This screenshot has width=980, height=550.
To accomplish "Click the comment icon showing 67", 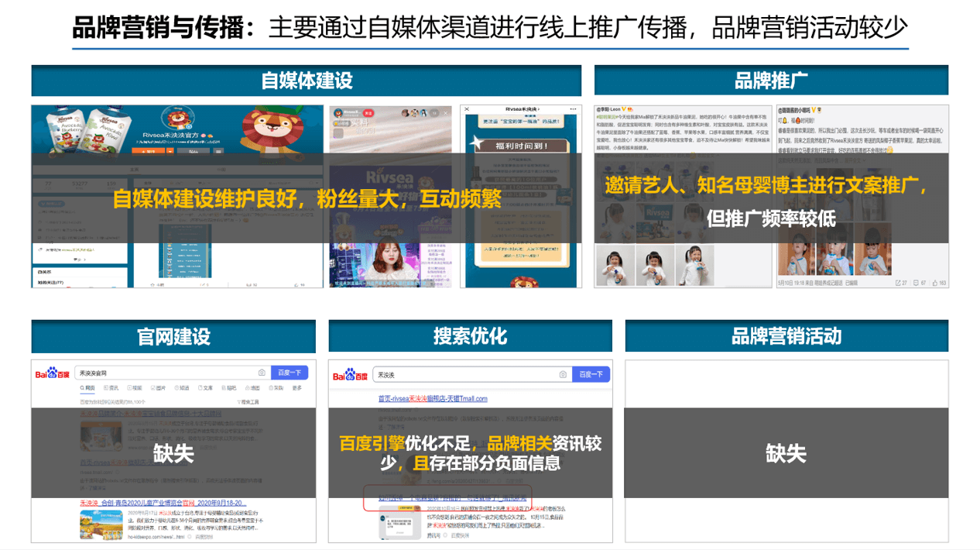I will click(916, 284).
